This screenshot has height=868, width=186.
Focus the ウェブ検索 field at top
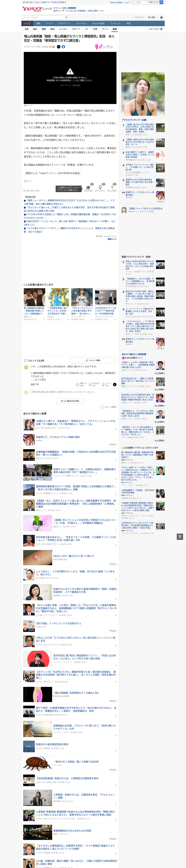click(139, 2)
